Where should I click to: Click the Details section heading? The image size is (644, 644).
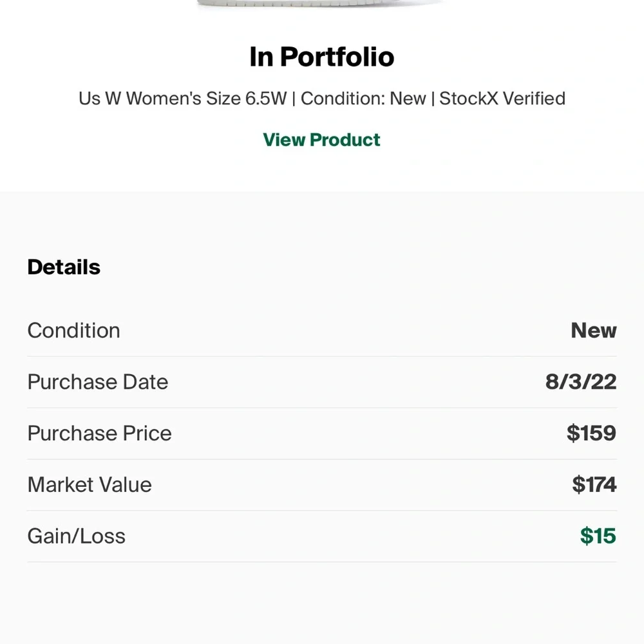pos(64,267)
